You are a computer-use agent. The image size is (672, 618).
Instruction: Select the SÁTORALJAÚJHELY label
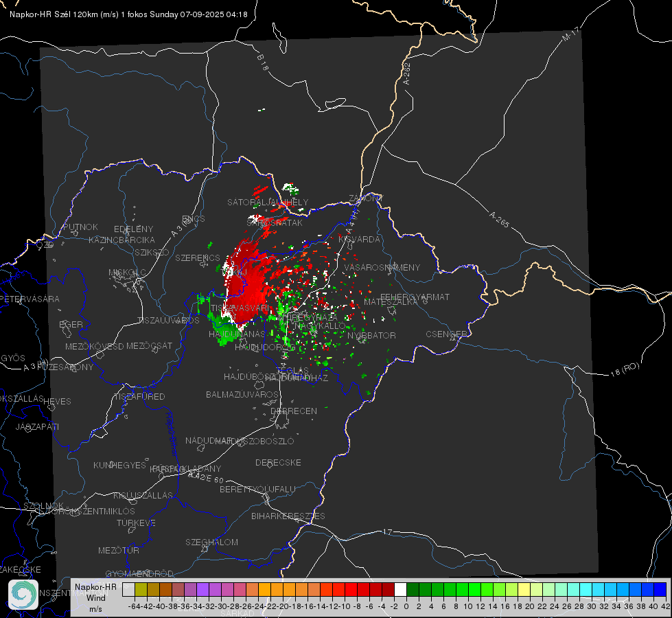point(268,202)
